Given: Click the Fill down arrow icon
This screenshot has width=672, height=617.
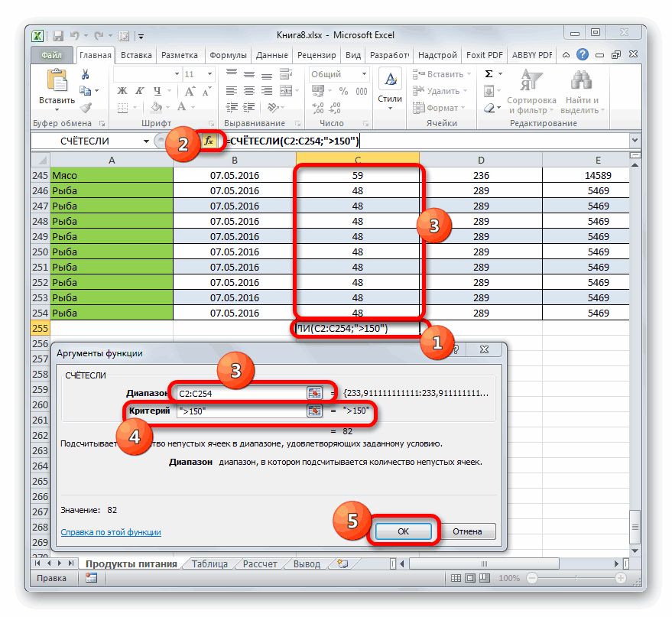Looking at the screenshot, I should click(489, 91).
